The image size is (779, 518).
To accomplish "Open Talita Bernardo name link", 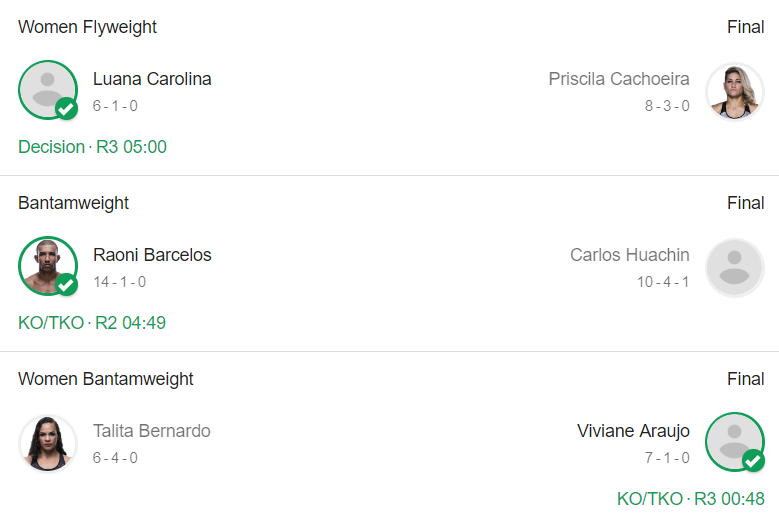I will (x=152, y=431).
